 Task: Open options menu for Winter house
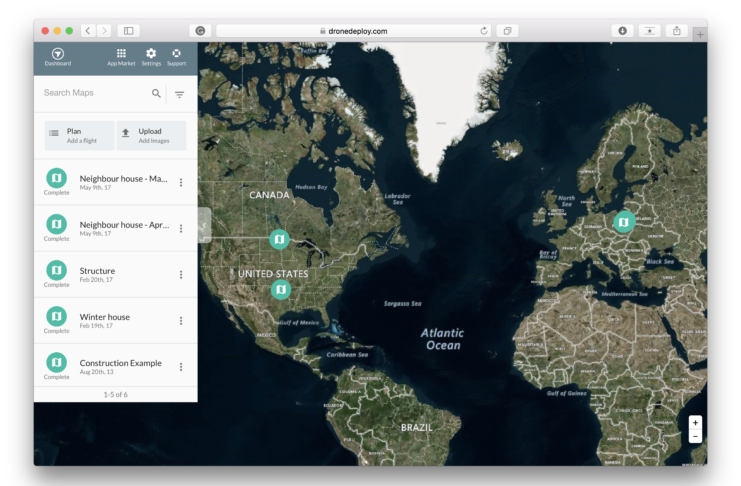181,321
